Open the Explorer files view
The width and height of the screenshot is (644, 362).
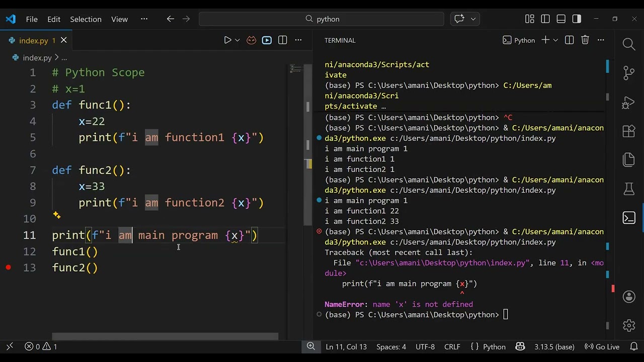pyautogui.click(x=629, y=160)
